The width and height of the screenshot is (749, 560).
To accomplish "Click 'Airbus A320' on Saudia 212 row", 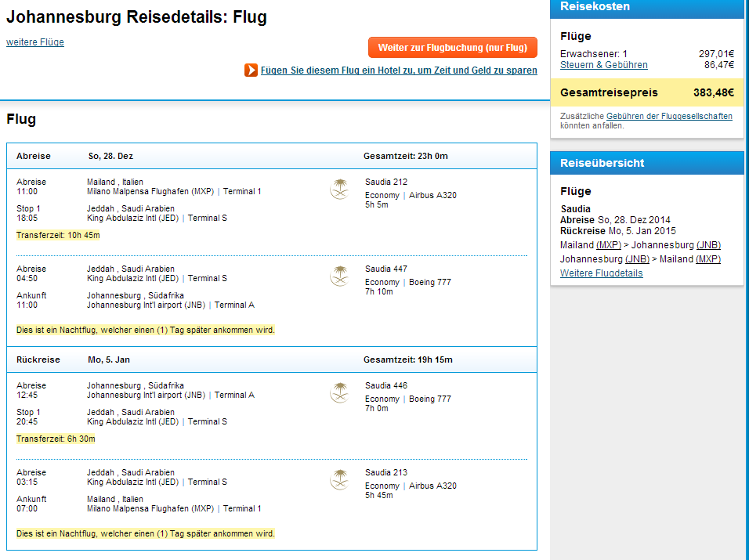I will pos(432,195).
